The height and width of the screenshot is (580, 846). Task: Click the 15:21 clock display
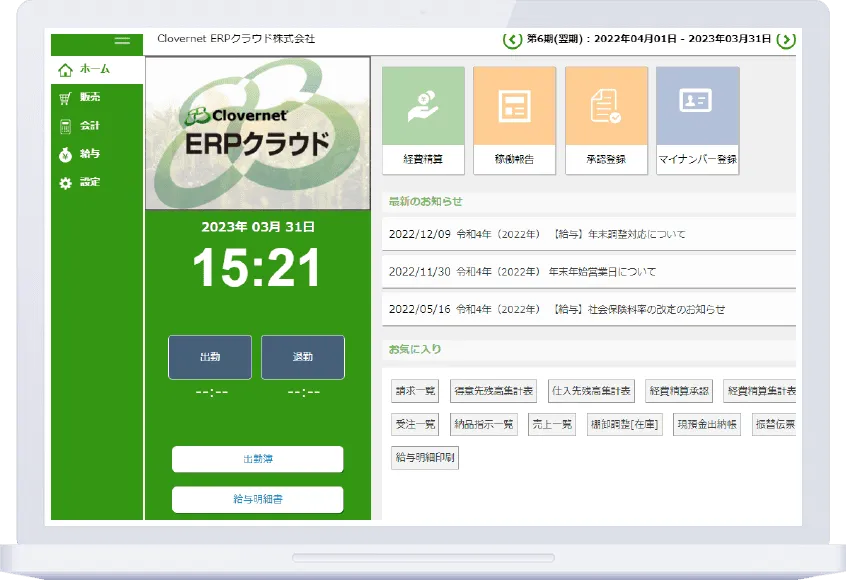tap(257, 268)
